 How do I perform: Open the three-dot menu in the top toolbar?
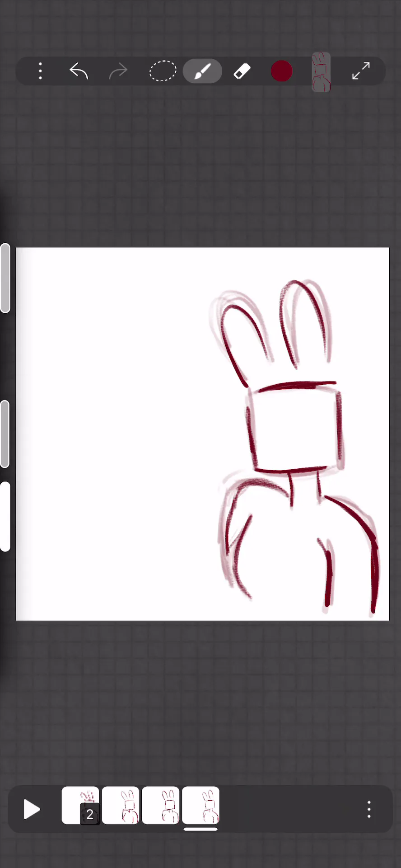41,71
